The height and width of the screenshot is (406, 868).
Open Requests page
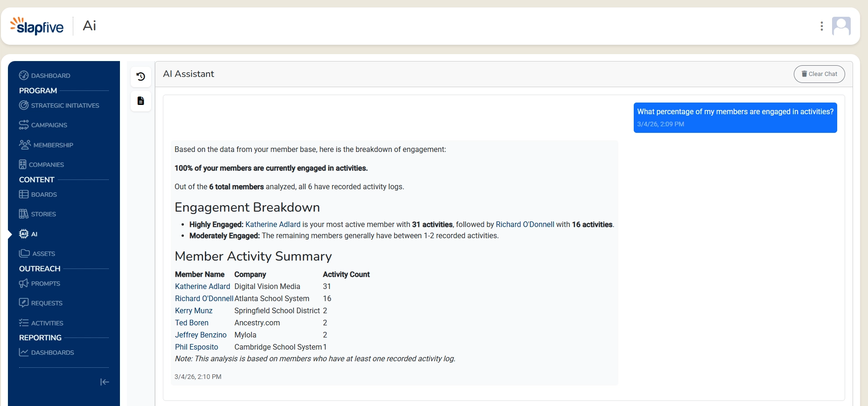click(x=41, y=303)
